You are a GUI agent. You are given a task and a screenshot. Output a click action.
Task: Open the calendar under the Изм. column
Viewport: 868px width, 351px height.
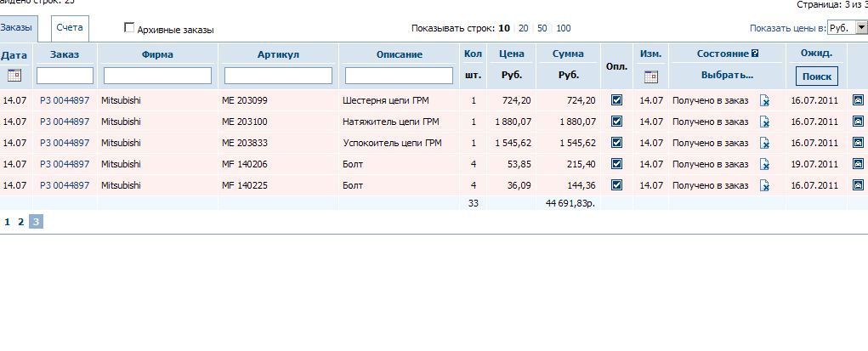tap(650, 76)
